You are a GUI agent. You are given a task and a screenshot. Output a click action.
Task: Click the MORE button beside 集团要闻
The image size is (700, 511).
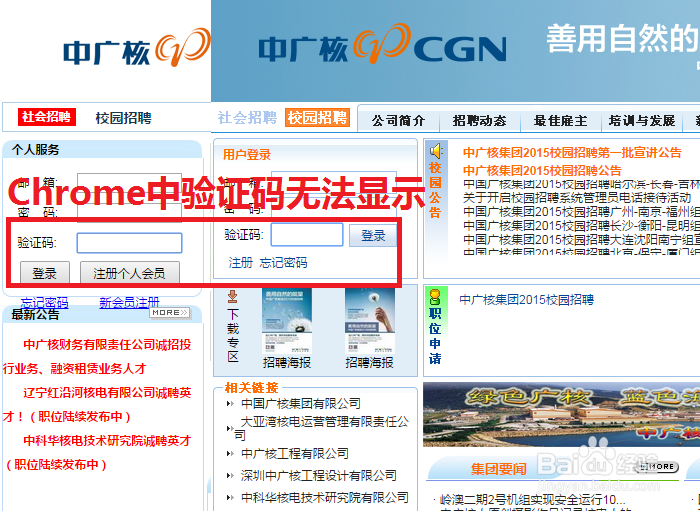point(659,466)
